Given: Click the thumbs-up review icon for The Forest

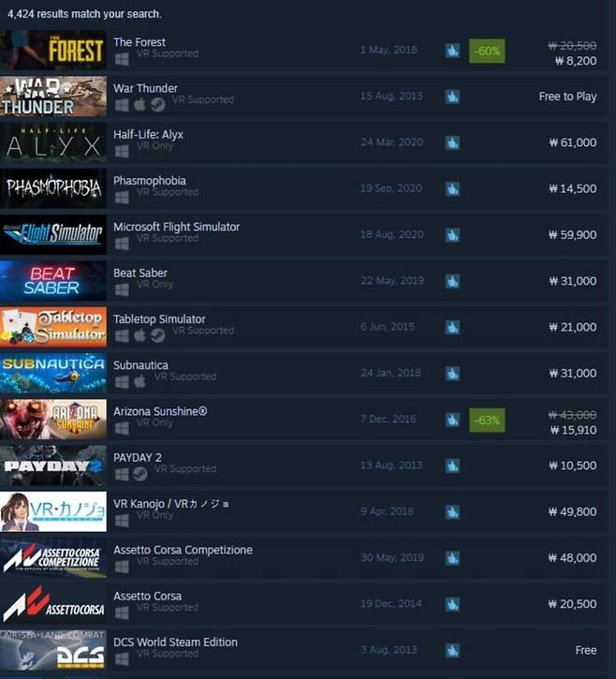Looking at the screenshot, I should pos(452,51).
